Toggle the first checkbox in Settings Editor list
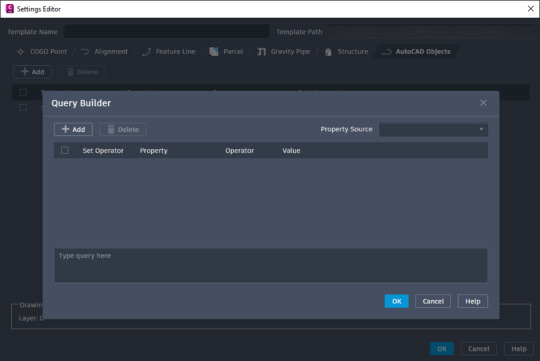 point(23,92)
